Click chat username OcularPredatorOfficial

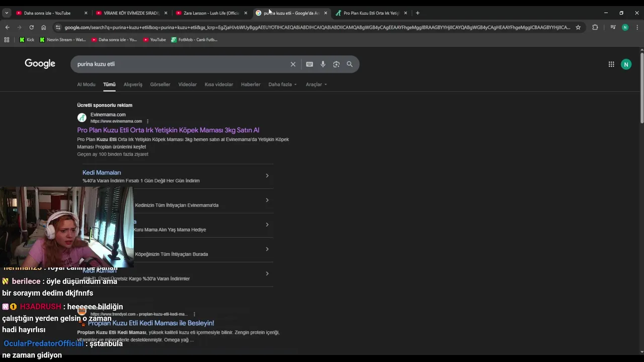pos(44,343)
